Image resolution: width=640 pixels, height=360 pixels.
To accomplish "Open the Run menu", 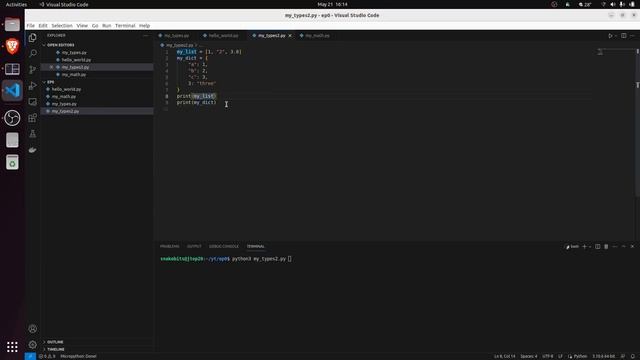I will (x=107, y=26).
